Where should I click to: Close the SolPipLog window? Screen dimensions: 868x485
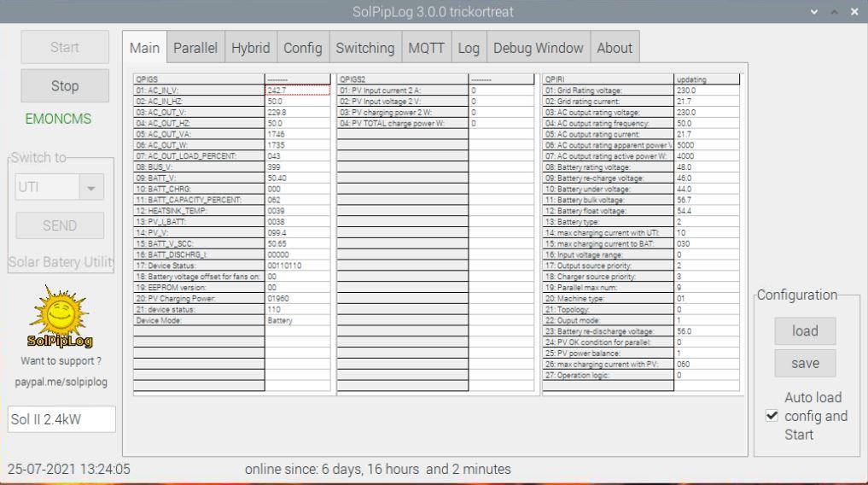pyautogui.click(x=854, y=12)
